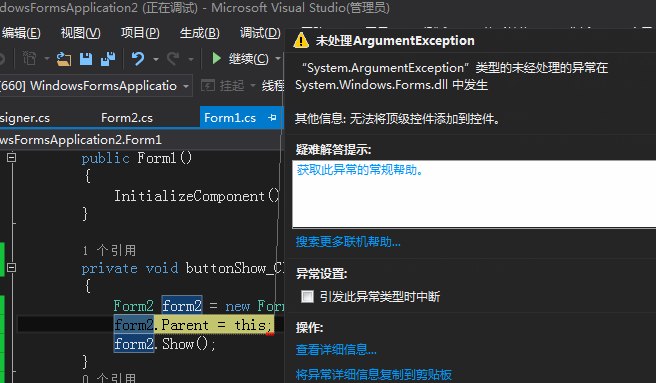Pin the Form1.cs tab
The image size is (656, 383).
click(272, 118)
